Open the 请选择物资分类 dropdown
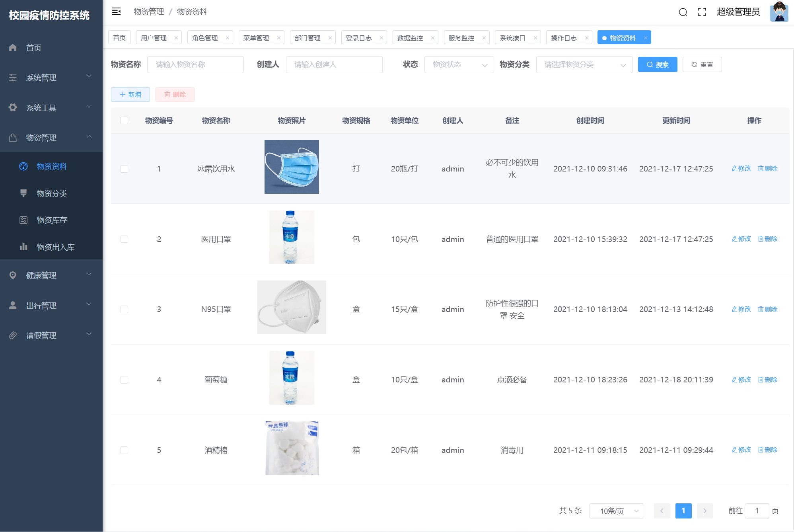Screen dimensions: 794x532 click(x=584, y=65)
